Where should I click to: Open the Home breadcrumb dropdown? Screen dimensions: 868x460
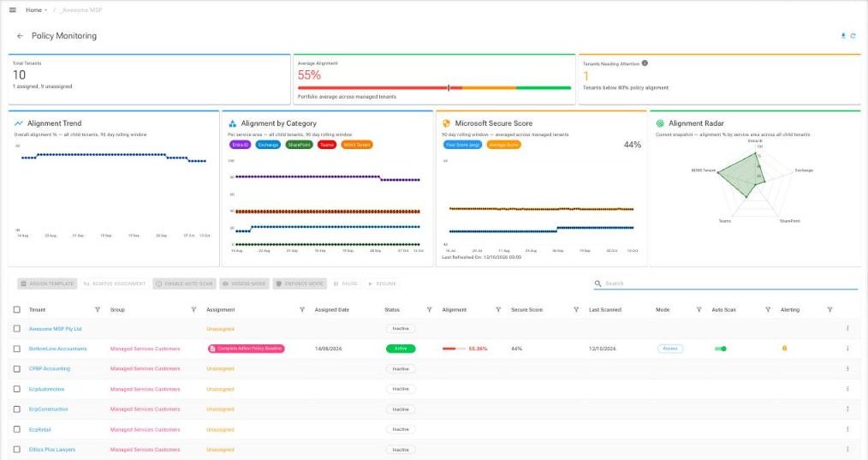tap(36, 10)
